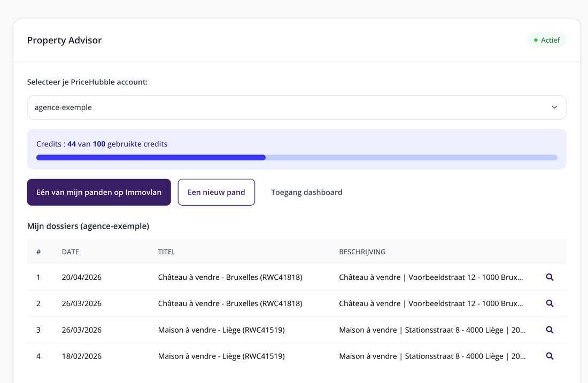Open magnifier icon for dossier 1
This screenshot has width=588, height=383.
click(x=550, y=277)
